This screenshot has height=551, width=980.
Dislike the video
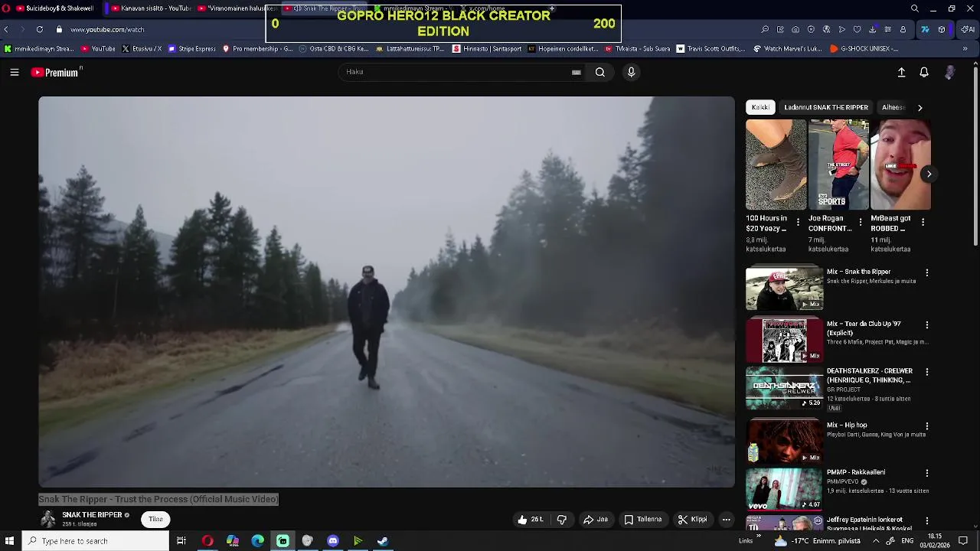(562, 520)
